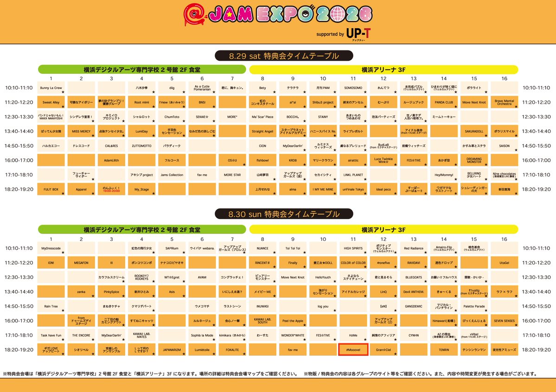Select the Apparel slot
This screenshot has height=392, width=556.
click(81, 189)
